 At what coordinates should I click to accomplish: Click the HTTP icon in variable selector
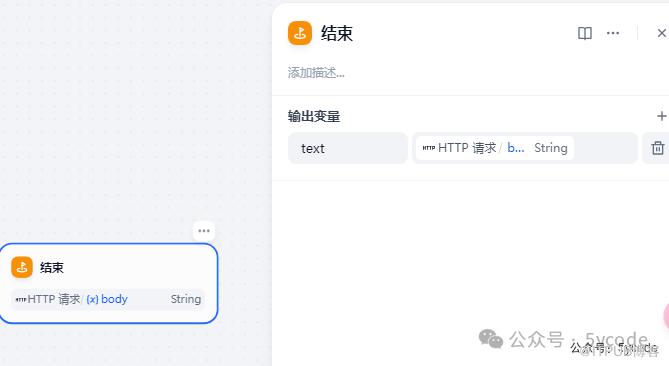point(429,148)
